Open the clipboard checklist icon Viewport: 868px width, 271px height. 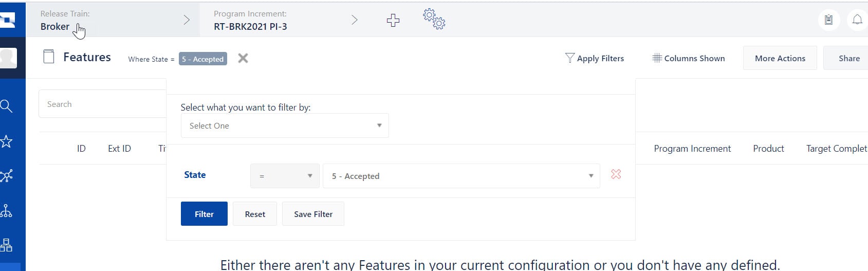(x=828, y=20)
